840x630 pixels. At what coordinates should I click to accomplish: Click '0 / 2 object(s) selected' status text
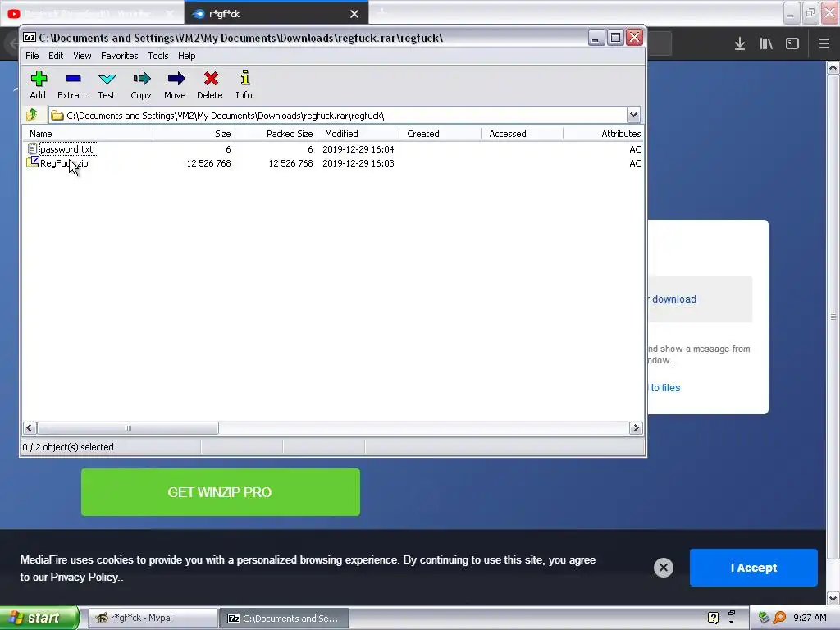68,447
